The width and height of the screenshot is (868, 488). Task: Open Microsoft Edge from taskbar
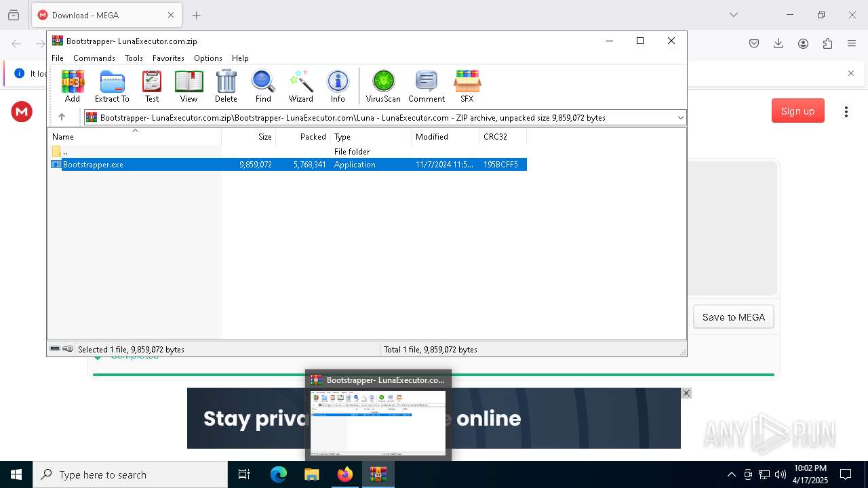279,474
